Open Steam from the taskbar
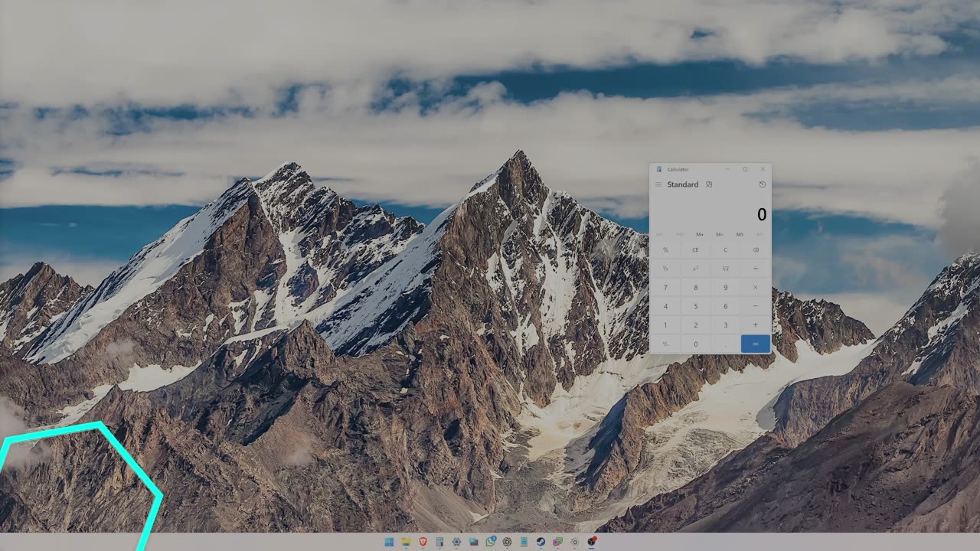The height and width of the screenshot is (551, 980). point(541,542)
